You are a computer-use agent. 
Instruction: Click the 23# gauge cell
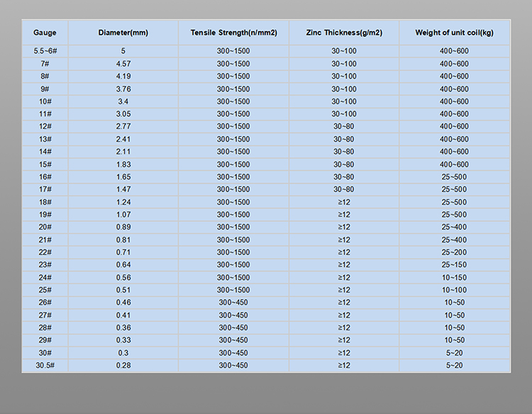(45, 265)
